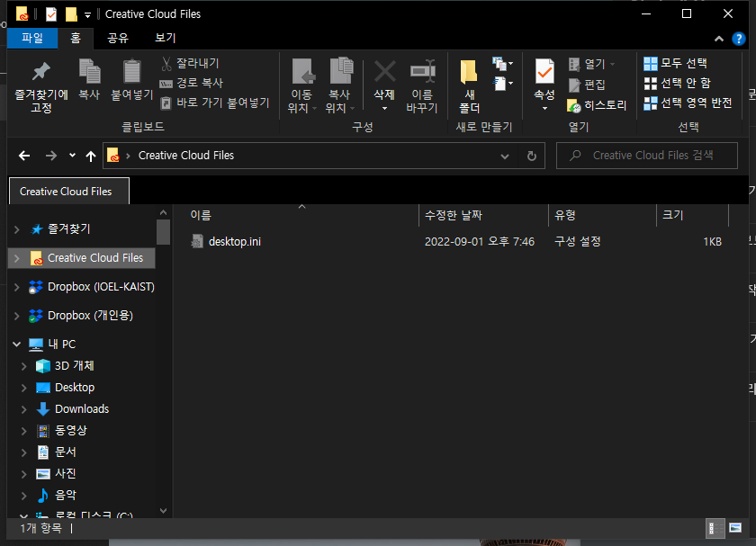This screenshot has width=756, height=546.
Task: Open the 파일 (File) menu tab
Action: point(32,38)
